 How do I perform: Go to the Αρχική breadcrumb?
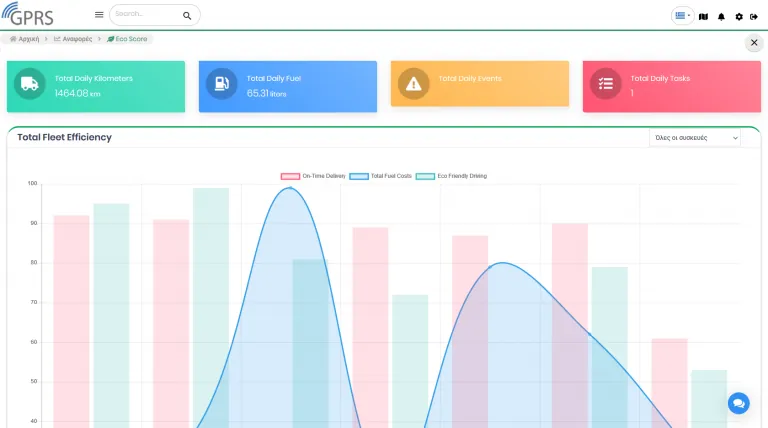24,39
